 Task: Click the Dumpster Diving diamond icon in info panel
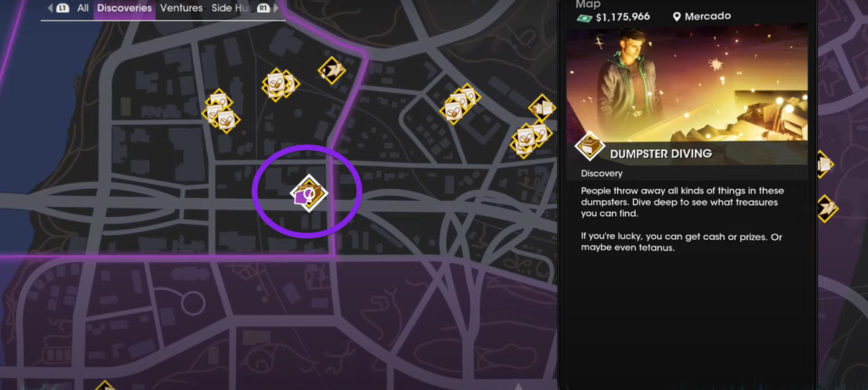click(590, 147)
